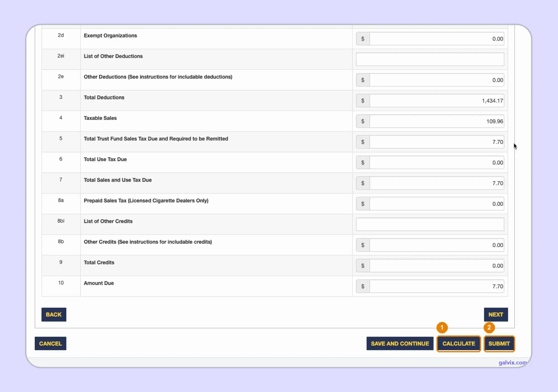Click the 'Other Credits' label text
This screenshot has width=558, height=392.
click(148, 242)
